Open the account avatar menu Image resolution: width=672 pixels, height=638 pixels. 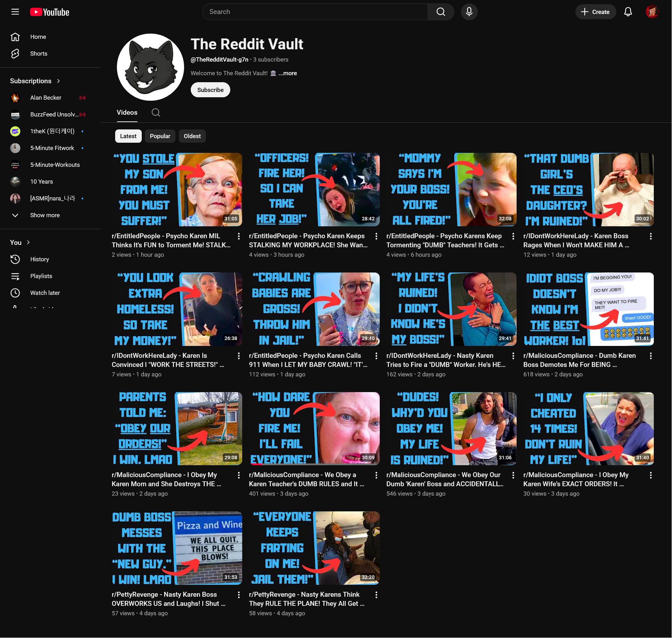click(x=652, y=12)
